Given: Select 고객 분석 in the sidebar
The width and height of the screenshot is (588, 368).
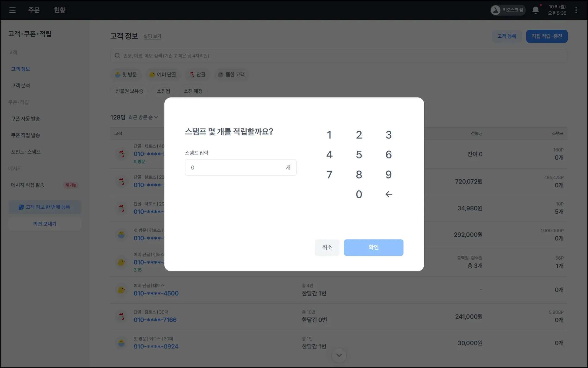Looking at the screenshot, I should (x=20, y=85).
